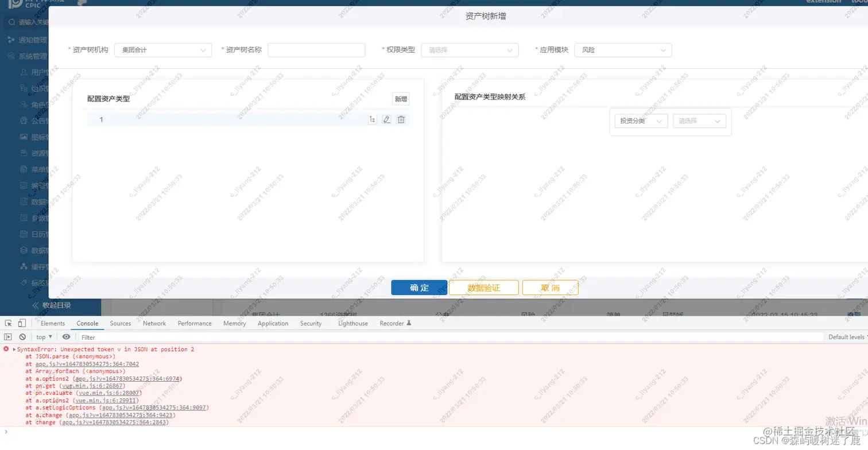Activate the DevTools inspect element picker icon
This screenshot has width=868, height=450.
(7, 323)
